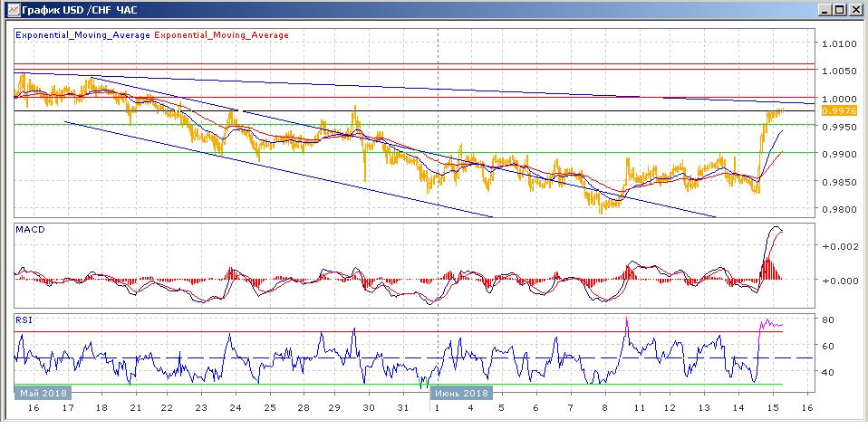Select the red Exponential_Moving_Average legend label
This screenshot has width=868, height=429.
click(x=223, y=35)
